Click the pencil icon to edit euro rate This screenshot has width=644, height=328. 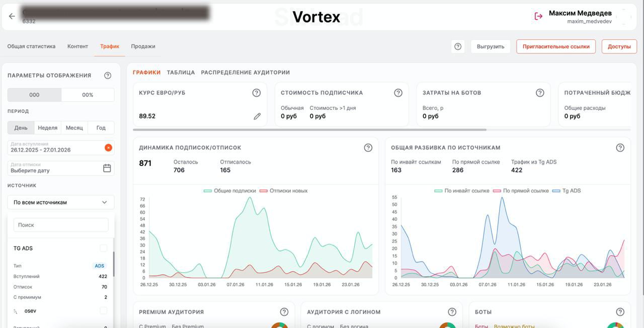(x=257, y=116)
